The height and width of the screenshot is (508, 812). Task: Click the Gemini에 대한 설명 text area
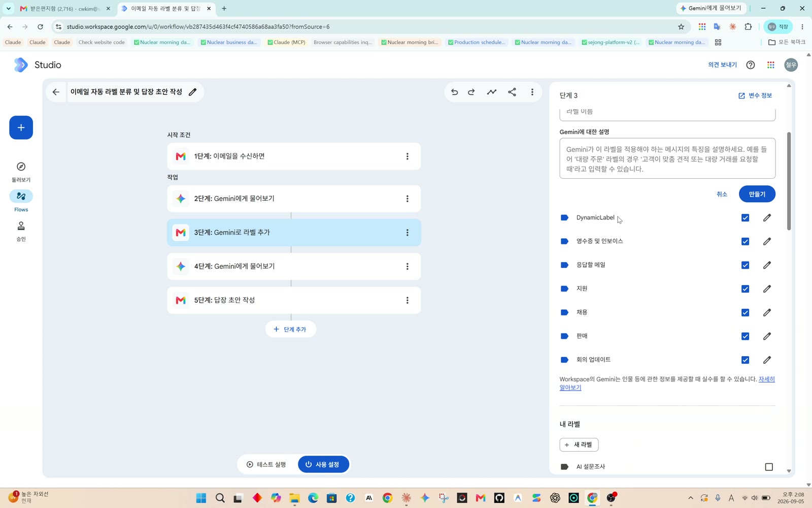(x=667, y=158)
